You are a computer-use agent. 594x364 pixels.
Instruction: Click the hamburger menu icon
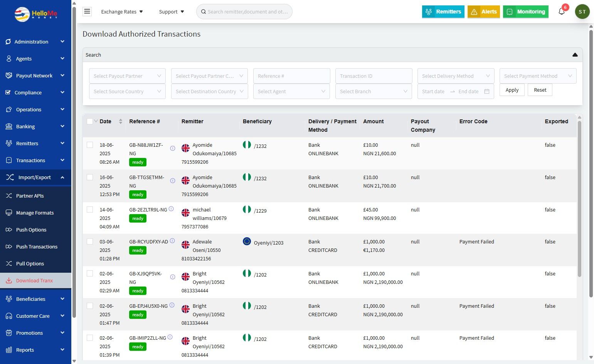point(87,12)
